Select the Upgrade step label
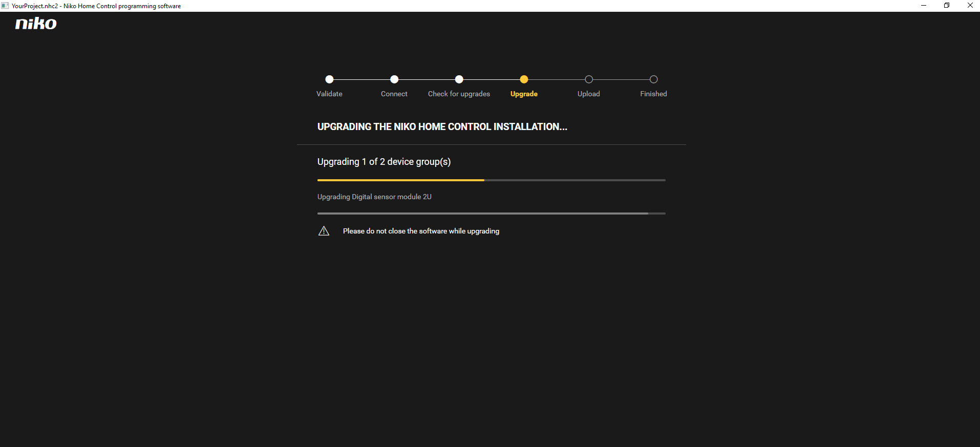 coord(524,94)
